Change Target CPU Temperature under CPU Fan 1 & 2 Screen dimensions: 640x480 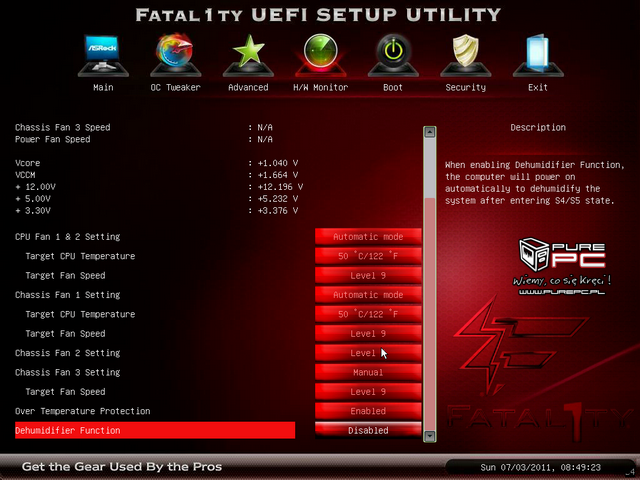[x=368, y=256]
